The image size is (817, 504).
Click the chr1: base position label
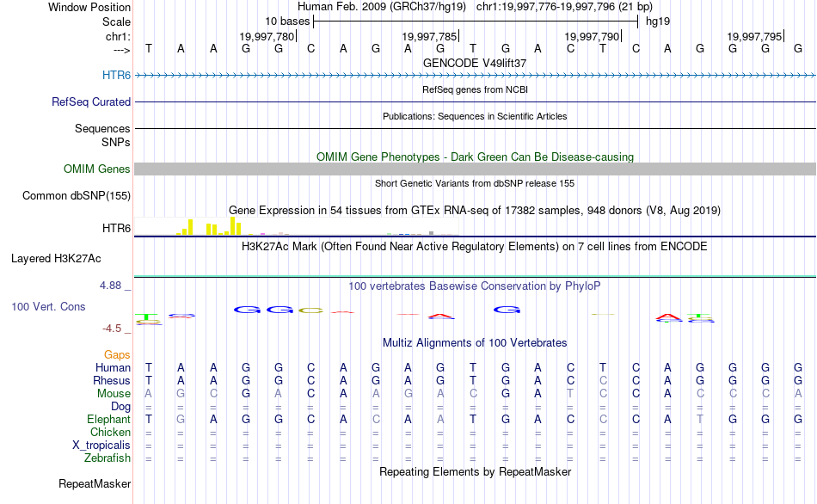coord(118,36)
